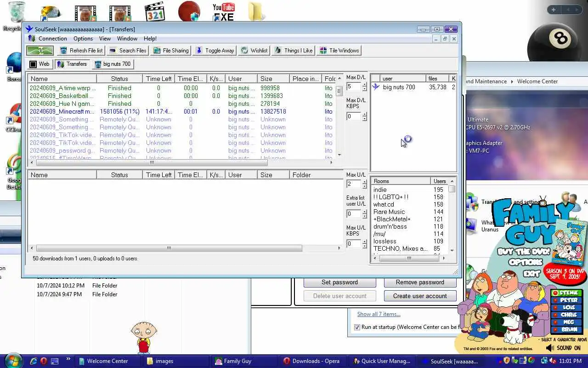Image resolution: width=588 pixels, height=368 pixels.
Task: Select the PETER character in Family Guy
Action: pyautogui.click(x=566, y=300)
